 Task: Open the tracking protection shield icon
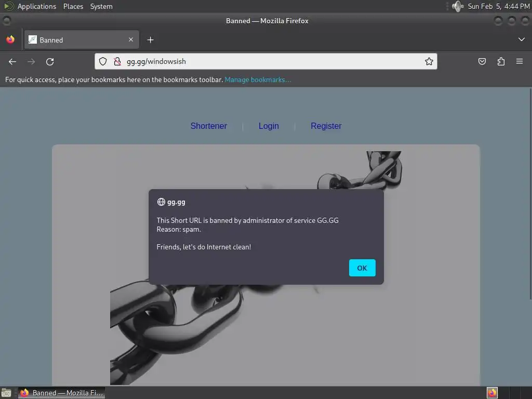click(103, 61)
